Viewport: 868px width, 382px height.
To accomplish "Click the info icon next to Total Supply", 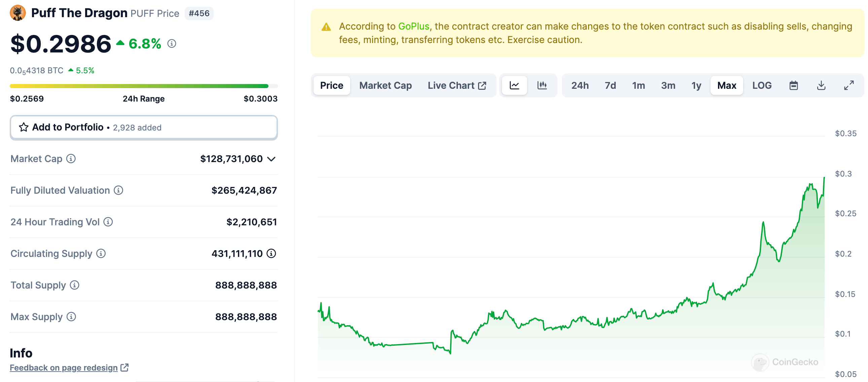I will [74, 285].
